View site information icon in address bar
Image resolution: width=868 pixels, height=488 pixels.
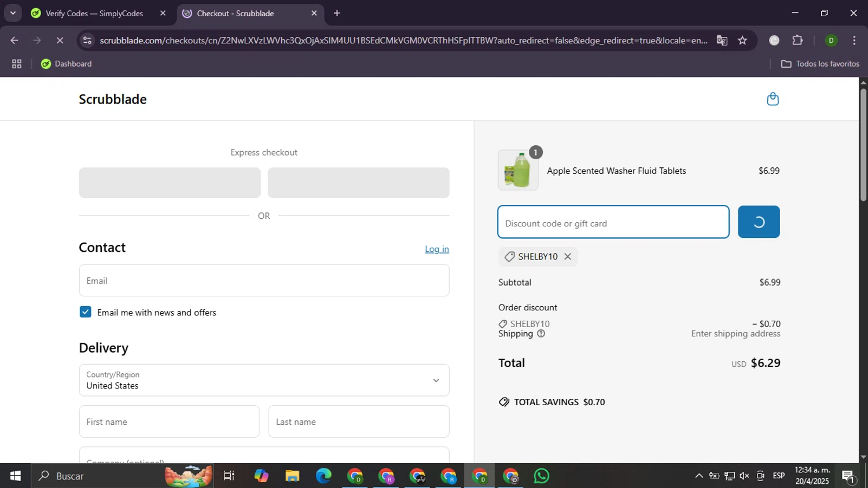87,41
